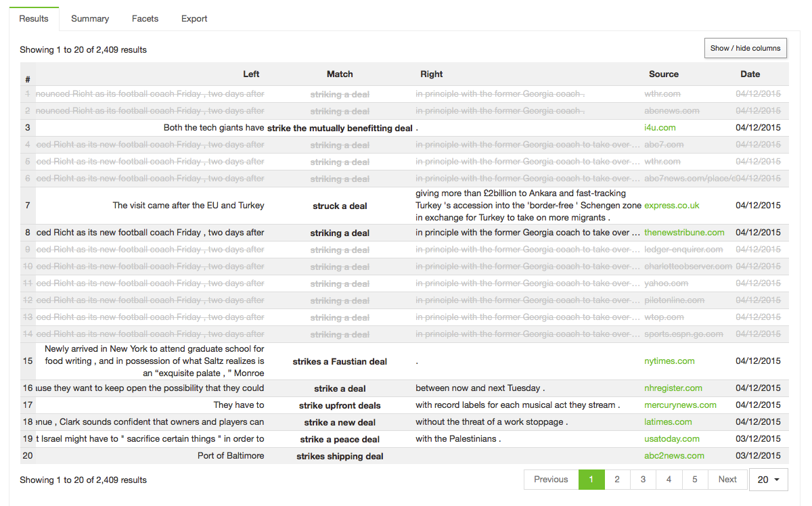Open the express.co.uk source link

[672, 206]
